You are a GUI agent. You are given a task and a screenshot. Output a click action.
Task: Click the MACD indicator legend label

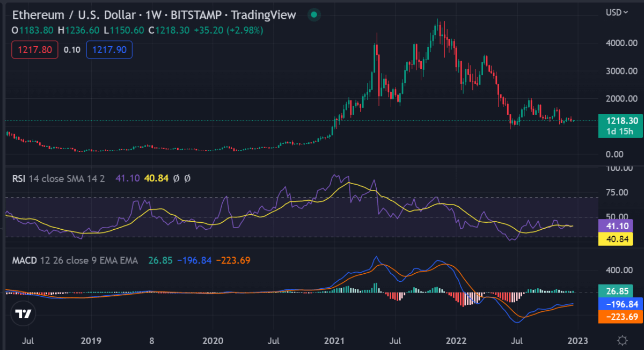(x=24, y=260)
